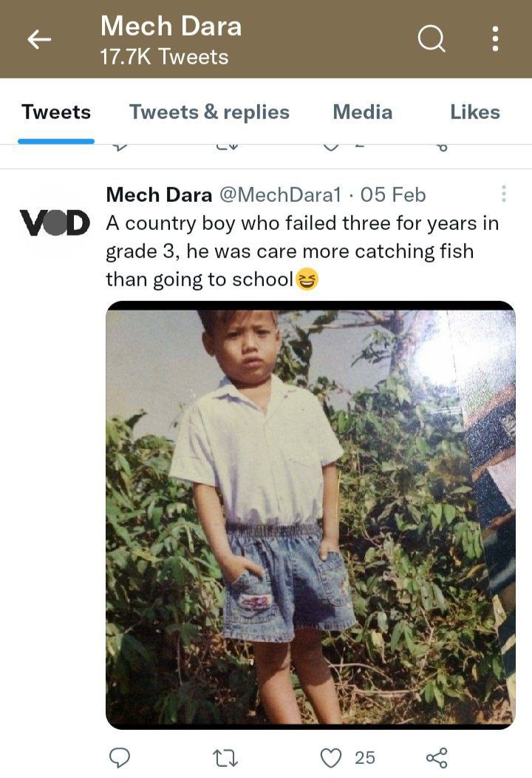Image resolution: width=532 pixels, height=778 pixels.
Task: Open the @MechDara1 handle link
Action: [280, 194]
